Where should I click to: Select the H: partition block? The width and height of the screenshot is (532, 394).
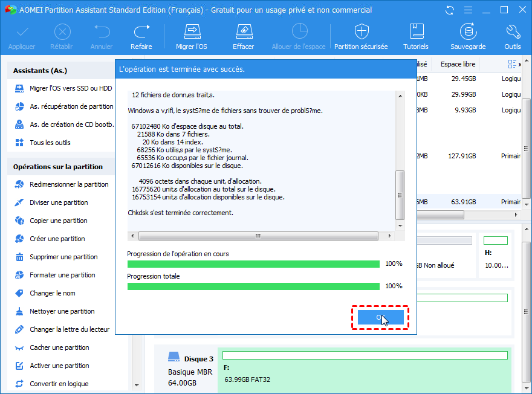pyautogui.click(x=496, y=254)
